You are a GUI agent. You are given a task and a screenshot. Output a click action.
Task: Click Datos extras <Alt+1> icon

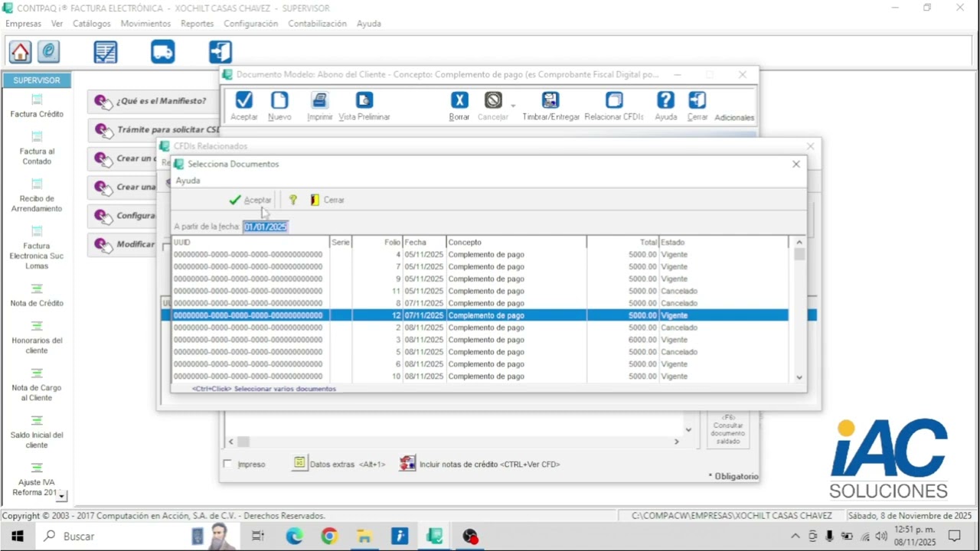point(299,464)
